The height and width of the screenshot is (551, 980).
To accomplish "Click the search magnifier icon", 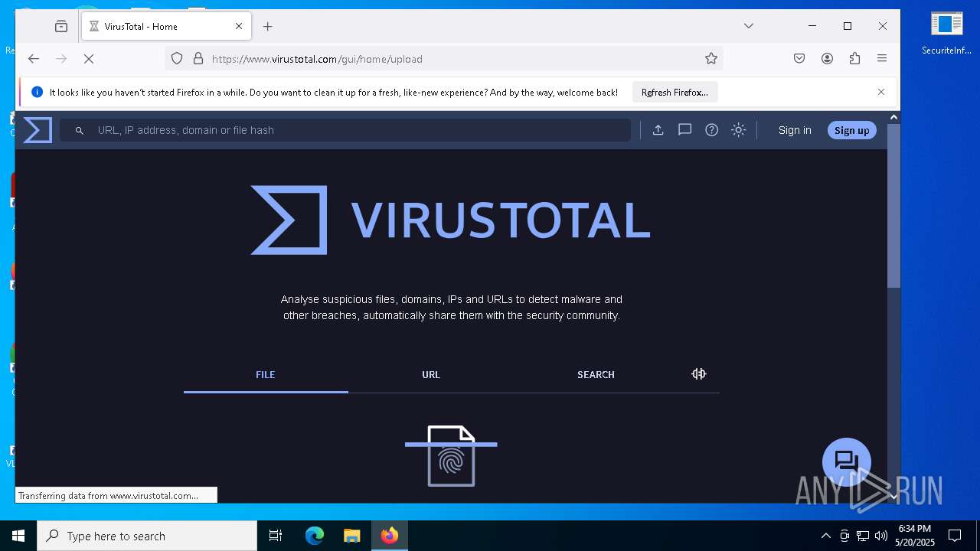I will [79, 131].
